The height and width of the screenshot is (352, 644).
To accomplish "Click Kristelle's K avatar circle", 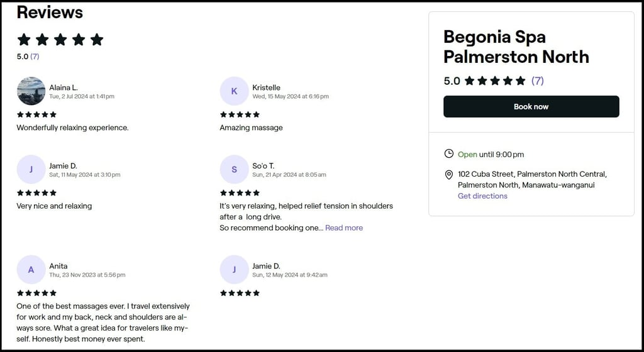I will click(234, 91).
